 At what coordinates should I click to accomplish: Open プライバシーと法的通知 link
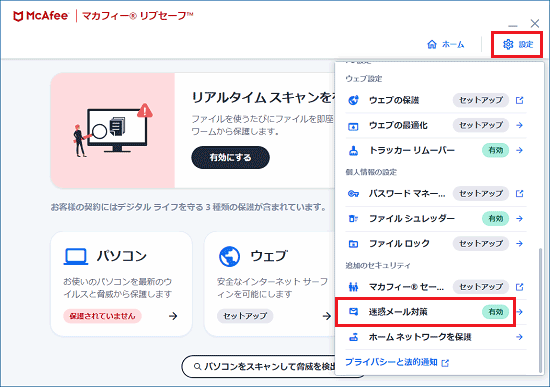click(391, 362)
